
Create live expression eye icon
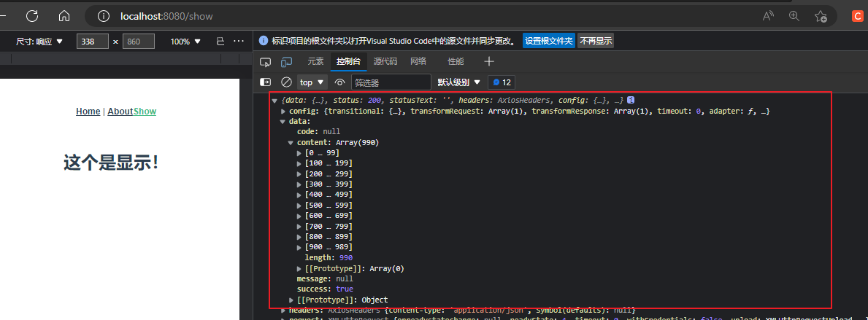coord(340,82)
